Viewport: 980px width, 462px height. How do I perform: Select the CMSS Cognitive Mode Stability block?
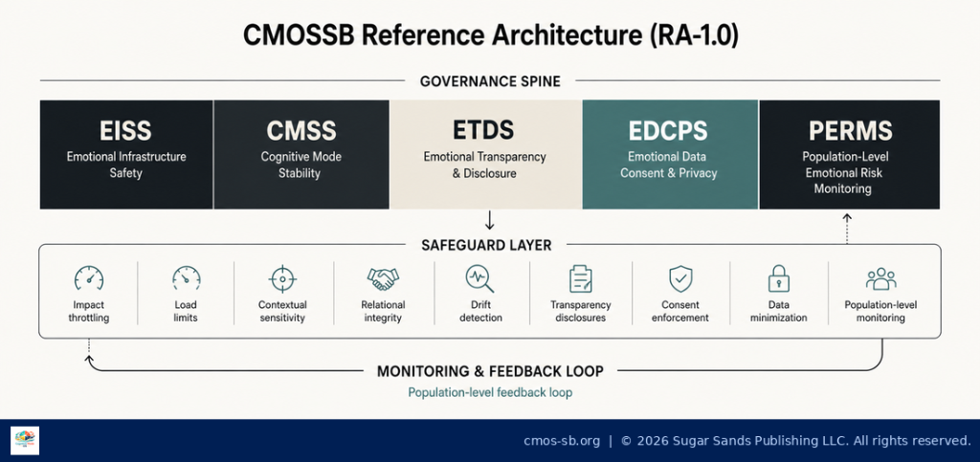(x=301, y=154)
